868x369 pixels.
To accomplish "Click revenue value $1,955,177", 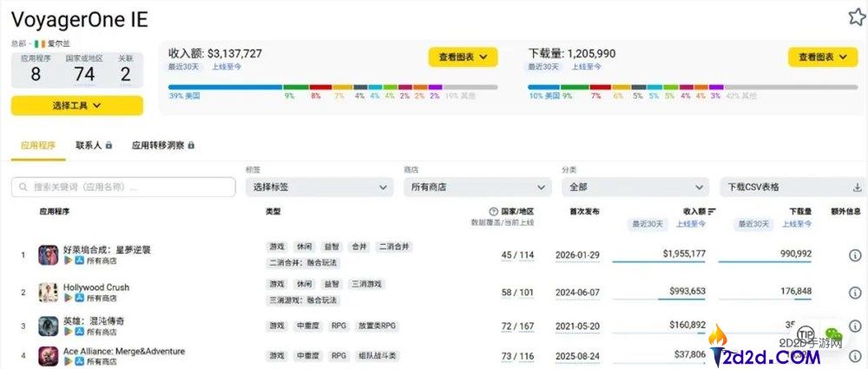I will (x=684, y=254).
